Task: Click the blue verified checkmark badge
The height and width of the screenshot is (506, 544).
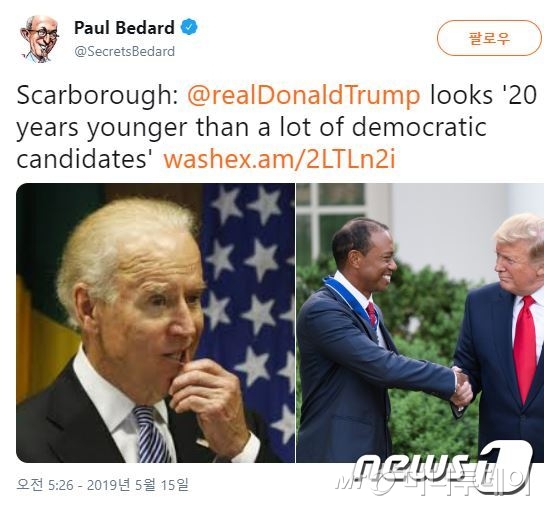Action: click(x=190, y=27)
